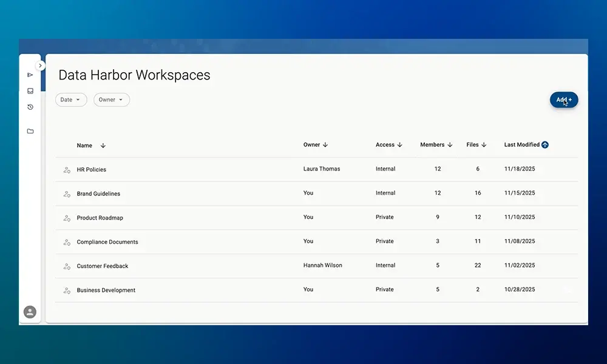
Task: Click the Data Harbor Workspaces heading
Action: click(134, 75)
